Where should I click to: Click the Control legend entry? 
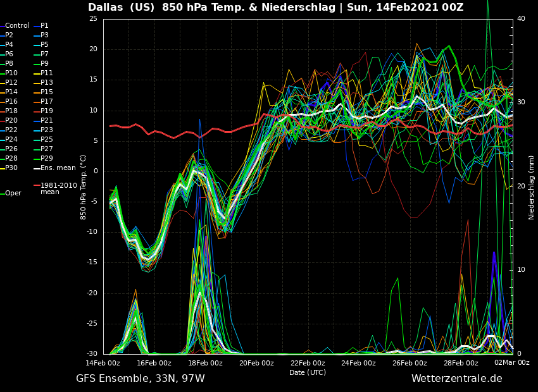(x=17, y=26)
